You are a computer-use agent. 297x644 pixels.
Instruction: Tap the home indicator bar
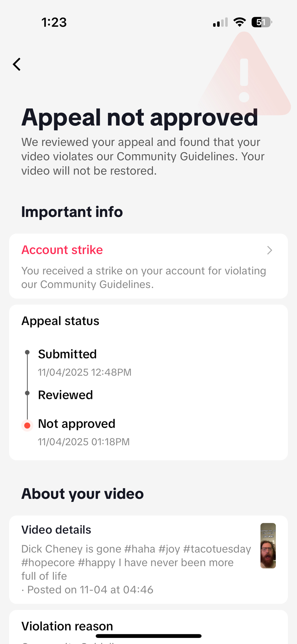[x=148, y=636]
